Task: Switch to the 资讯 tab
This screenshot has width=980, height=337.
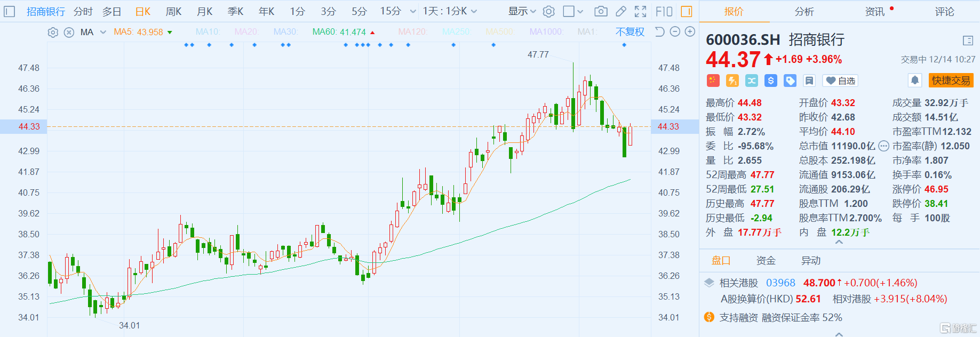Action: [x=875, y=11]
